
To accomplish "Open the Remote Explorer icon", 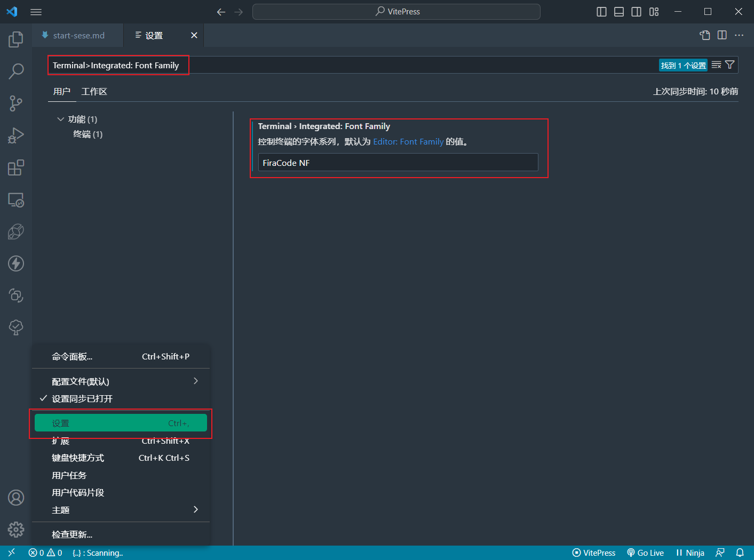I will pyautogui.click(x=16, y=200).
